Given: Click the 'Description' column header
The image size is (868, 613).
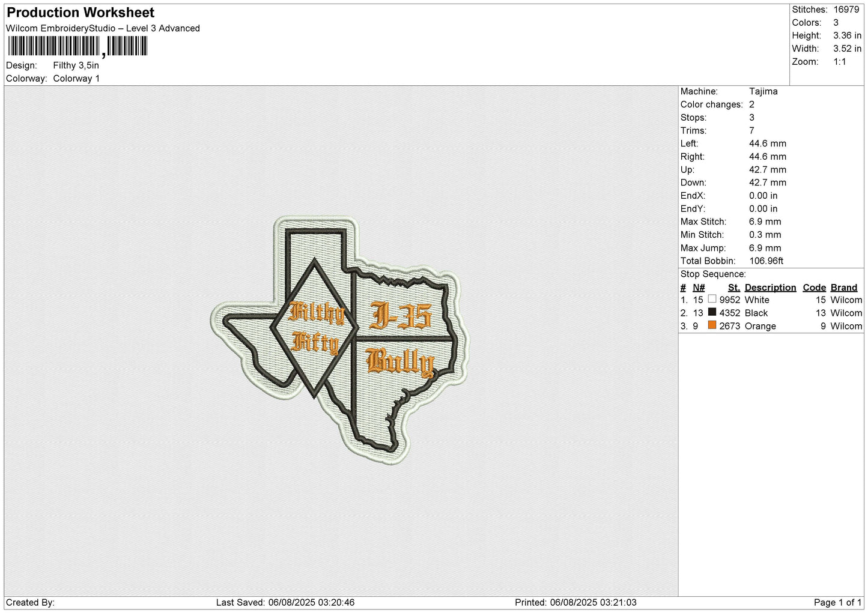Looking at the screenshot, I should pos(771,288).
